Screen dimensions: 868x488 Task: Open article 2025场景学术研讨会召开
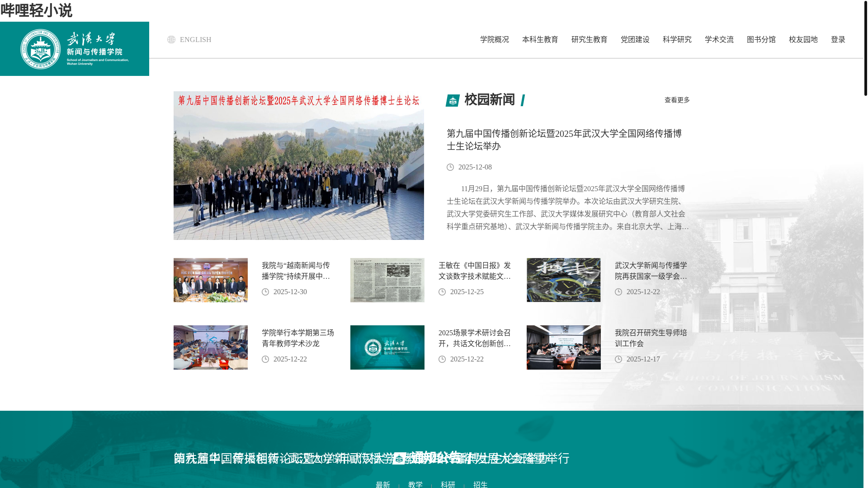click(x=475, y=338)
